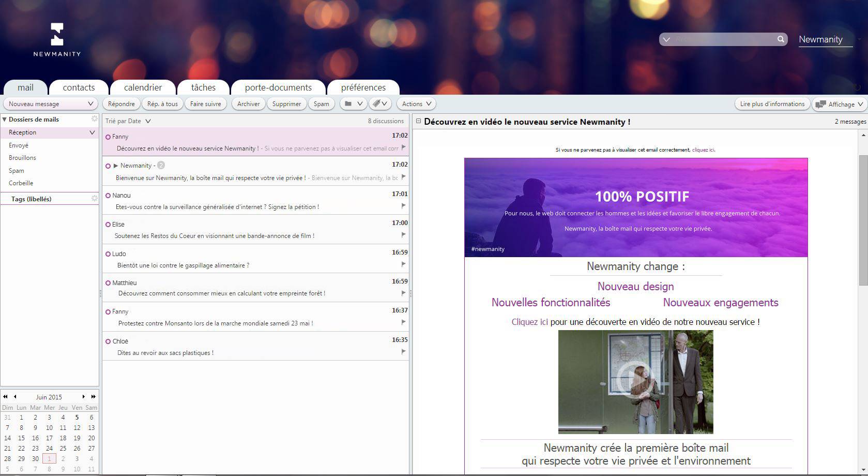
Task: Click the Répondre button
Action: pyautogui.click(x=121, y=104)
